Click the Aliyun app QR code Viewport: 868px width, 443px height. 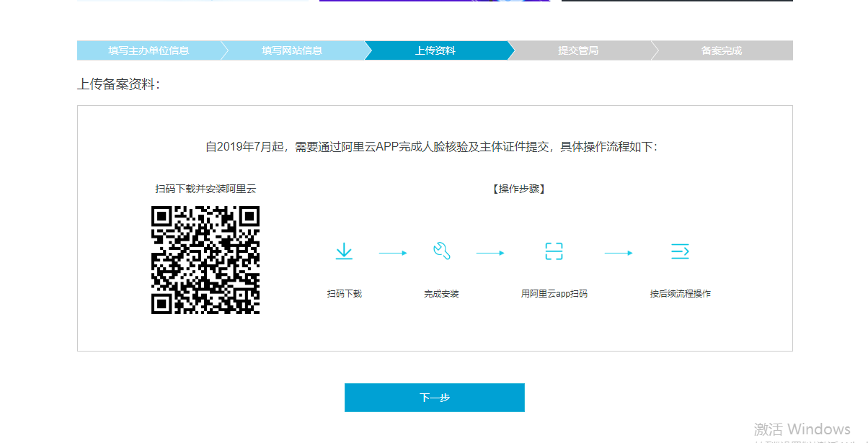[x=205, y=260]
